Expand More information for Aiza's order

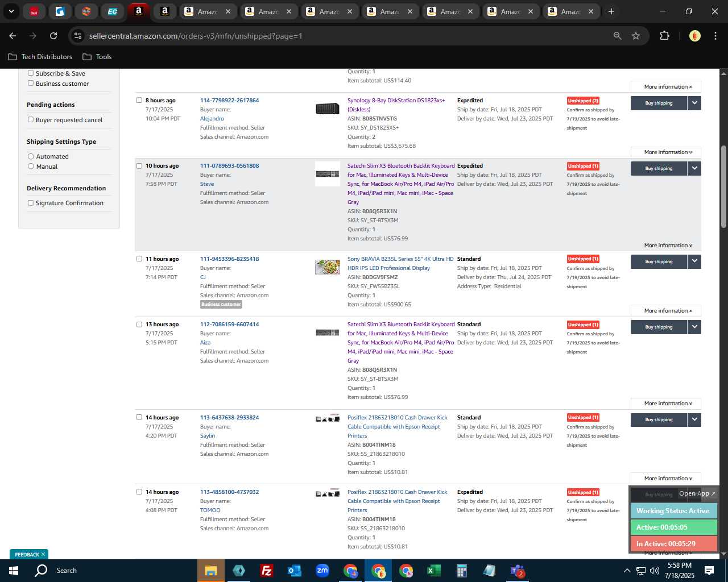pyautogui.click(x=666, y=404)
